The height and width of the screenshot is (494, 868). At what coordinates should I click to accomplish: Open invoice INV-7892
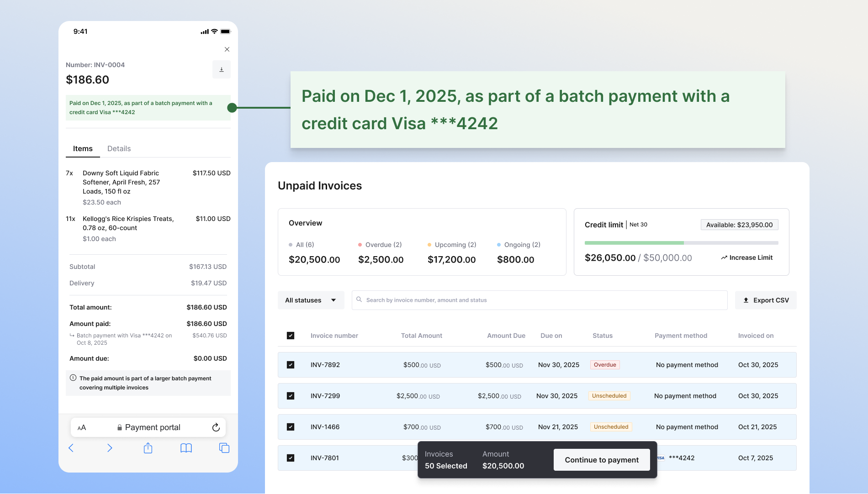pyautogui.click(x=325, y=365)
